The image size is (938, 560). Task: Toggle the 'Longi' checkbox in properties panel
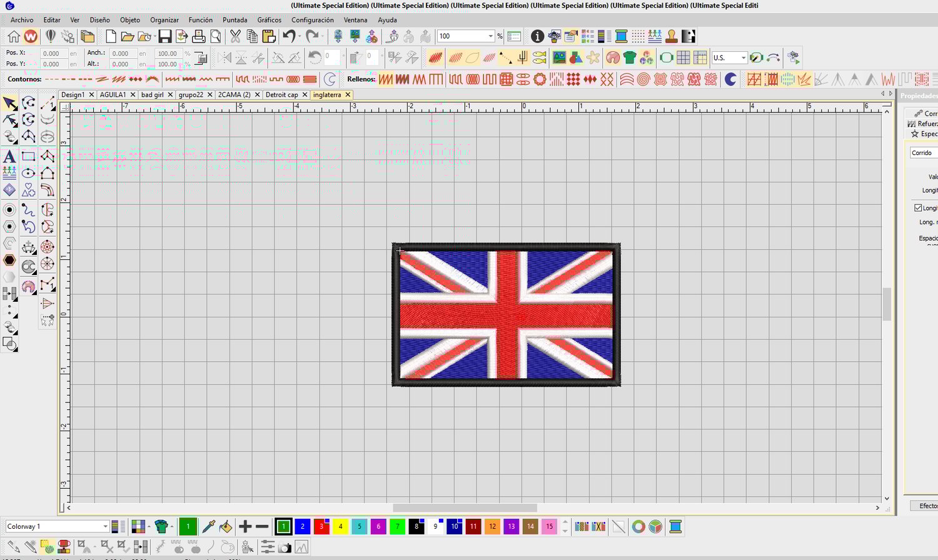pyautogui.click(x=918, y=207)
